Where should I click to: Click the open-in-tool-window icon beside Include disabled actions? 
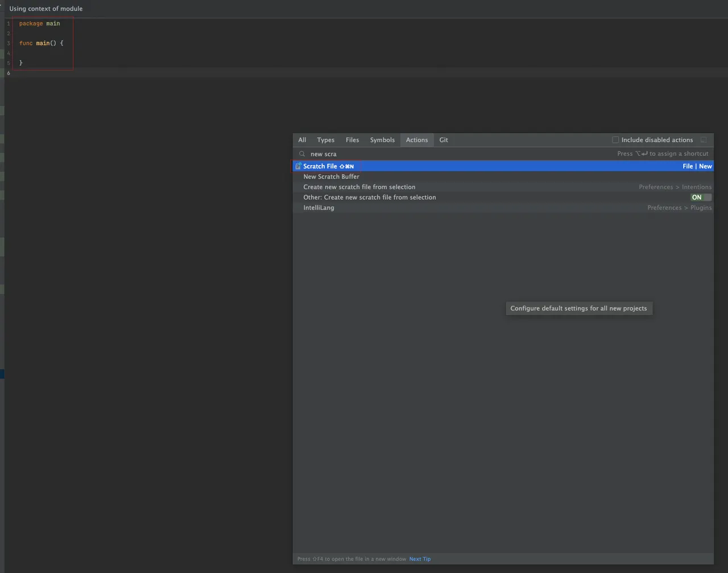(x=704, y=140)
